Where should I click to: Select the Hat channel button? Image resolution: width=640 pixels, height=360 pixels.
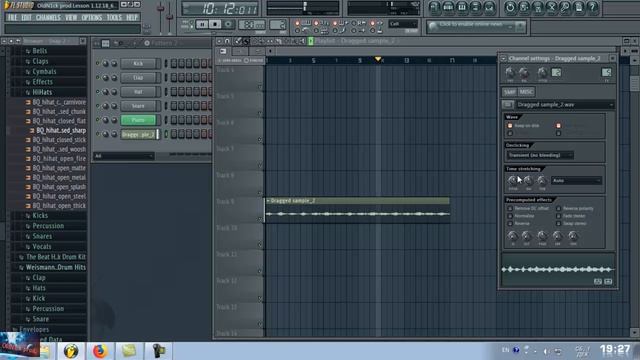click(x=138, y=92)
